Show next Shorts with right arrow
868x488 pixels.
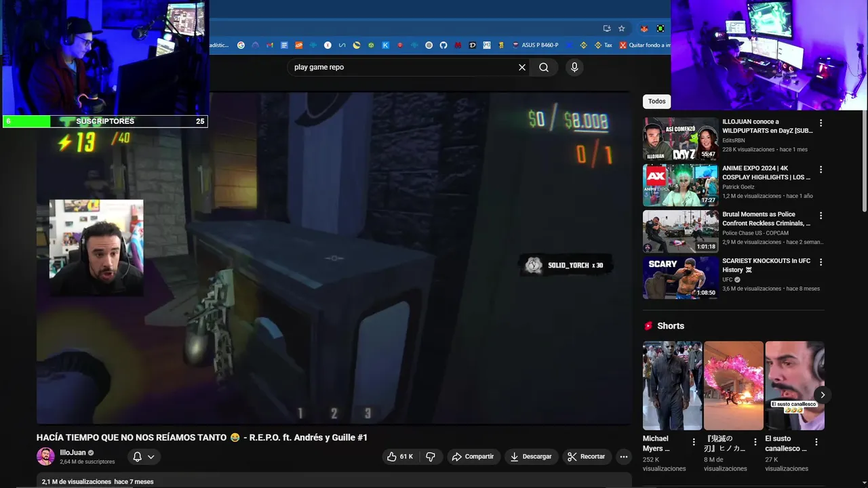click(x=822, y=394)
